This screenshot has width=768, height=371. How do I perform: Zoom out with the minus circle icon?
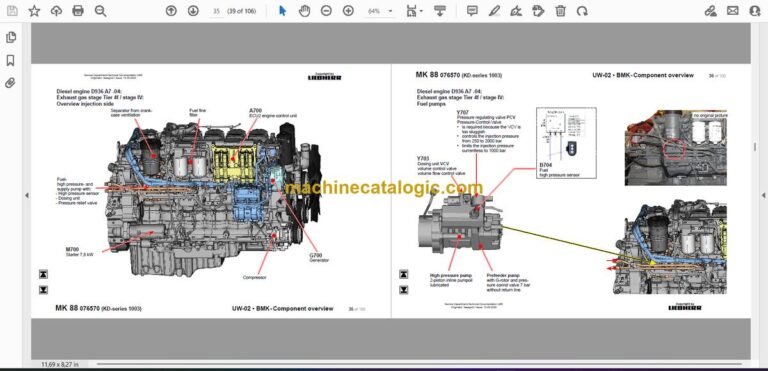pos(326,11)
